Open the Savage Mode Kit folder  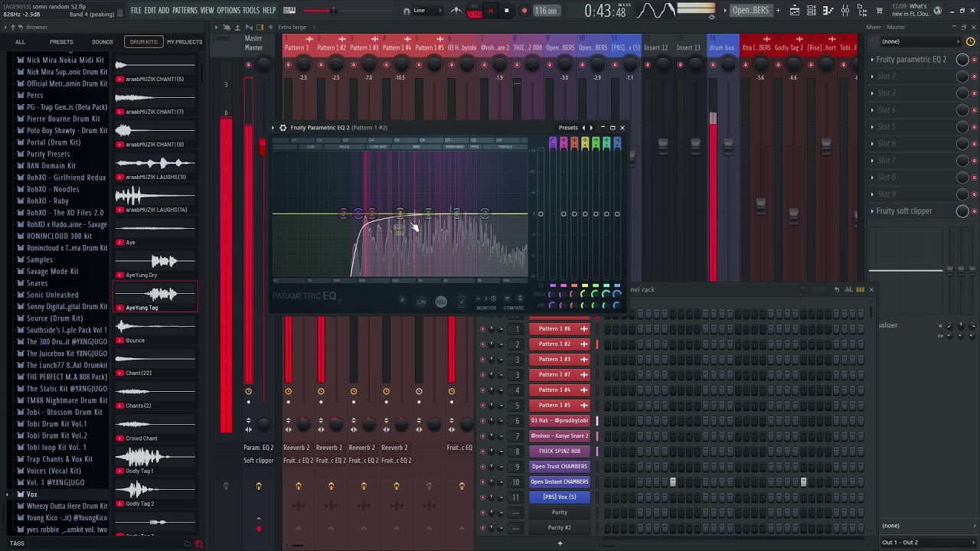click(x=52, y=271)
